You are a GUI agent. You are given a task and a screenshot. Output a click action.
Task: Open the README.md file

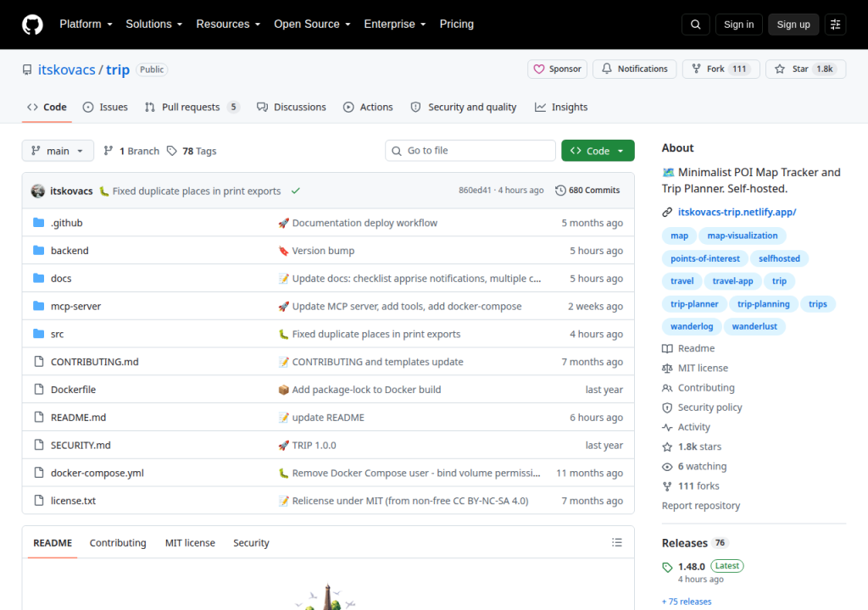point(78,418)
